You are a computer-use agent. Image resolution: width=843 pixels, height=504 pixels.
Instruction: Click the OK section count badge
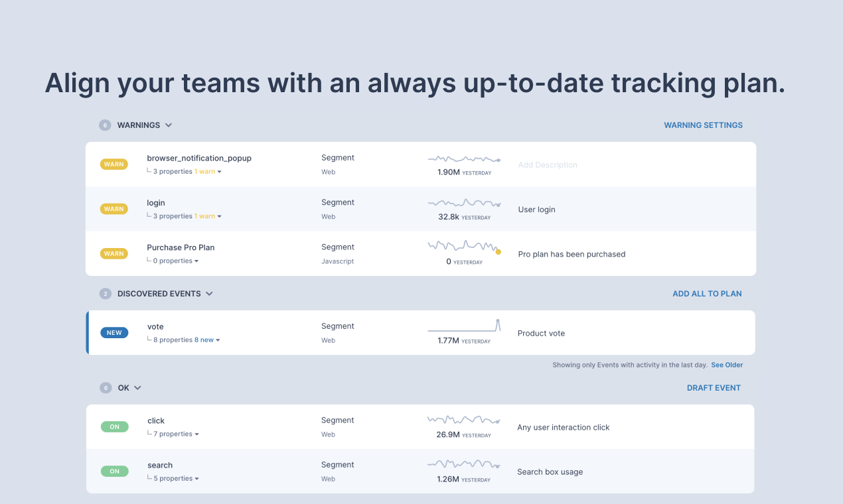[105, 387]
